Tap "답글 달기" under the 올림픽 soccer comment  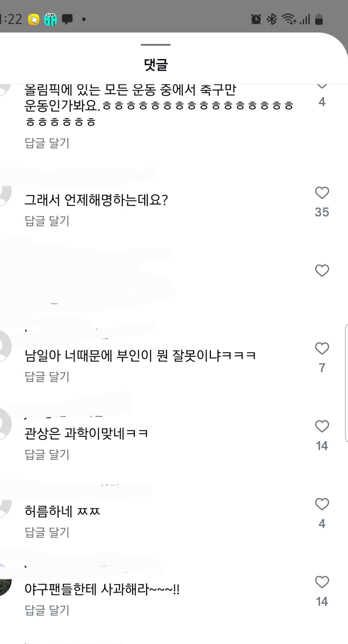(47, 143)
